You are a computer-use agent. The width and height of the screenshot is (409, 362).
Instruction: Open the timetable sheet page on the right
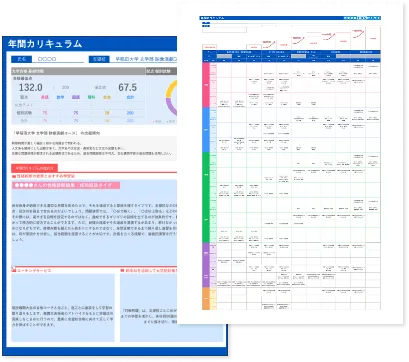point(291,163)
